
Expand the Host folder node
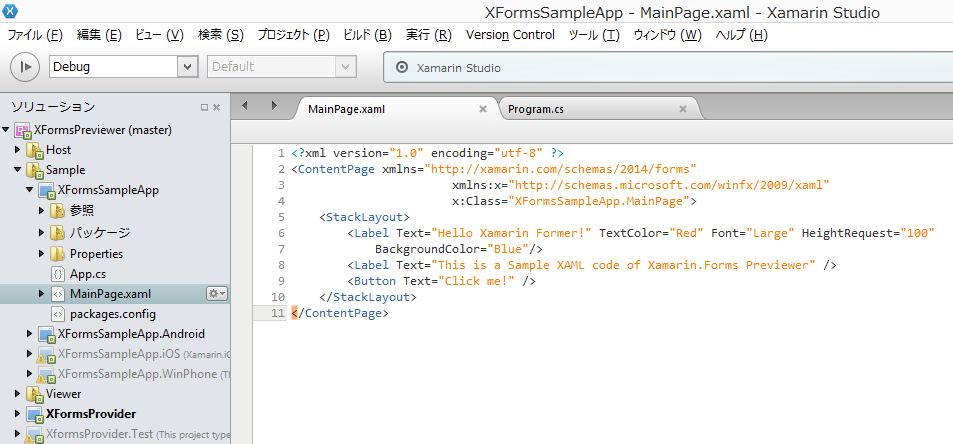click(x=18, y=150)
